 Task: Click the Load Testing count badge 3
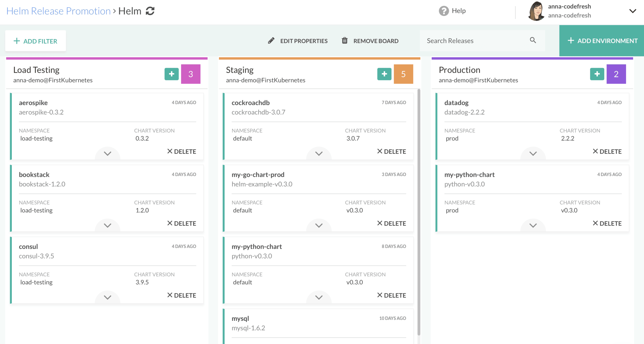tap(191, 74)
